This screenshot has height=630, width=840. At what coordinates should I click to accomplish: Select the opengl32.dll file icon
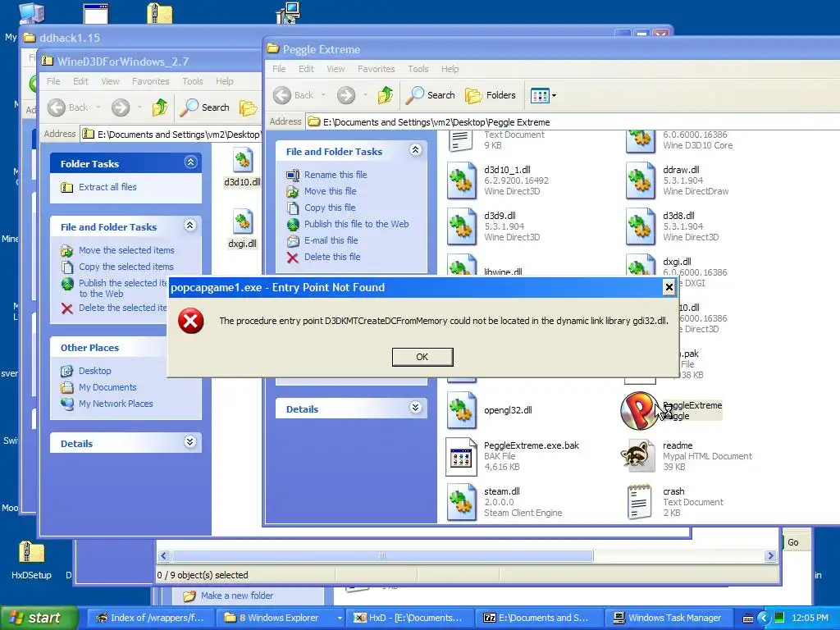tap(461, 410)
